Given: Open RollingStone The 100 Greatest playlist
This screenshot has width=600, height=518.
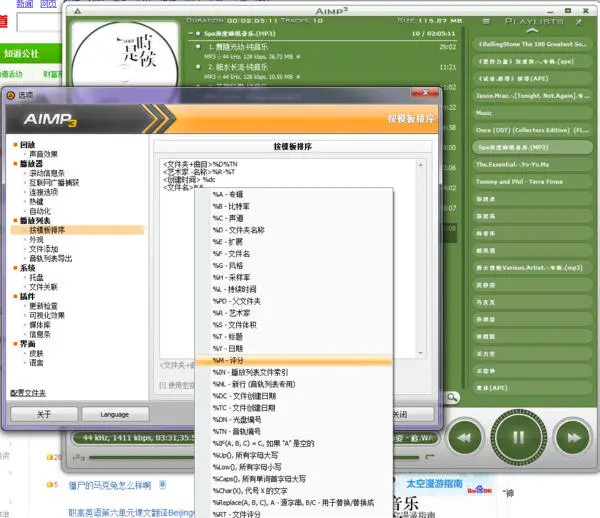Looking at the screenshot, I should (x=532, y=44).
